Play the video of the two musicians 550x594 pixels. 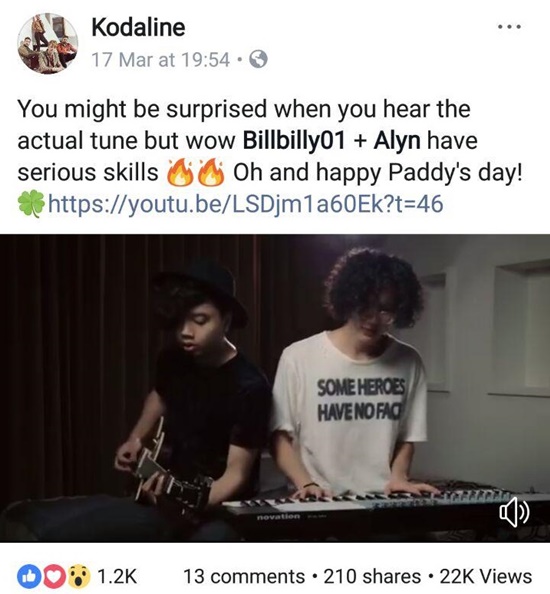pyautogui.click(x=275, y=388)
